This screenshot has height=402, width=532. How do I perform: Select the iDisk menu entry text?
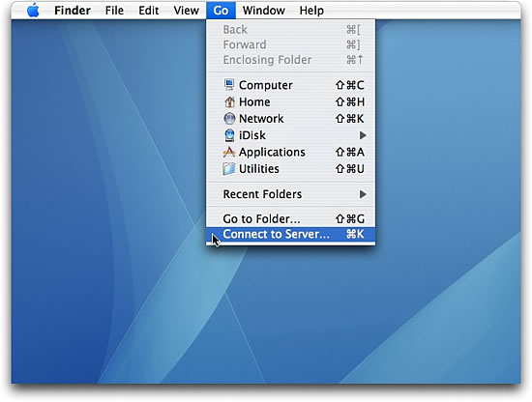[x=252, y=135]
